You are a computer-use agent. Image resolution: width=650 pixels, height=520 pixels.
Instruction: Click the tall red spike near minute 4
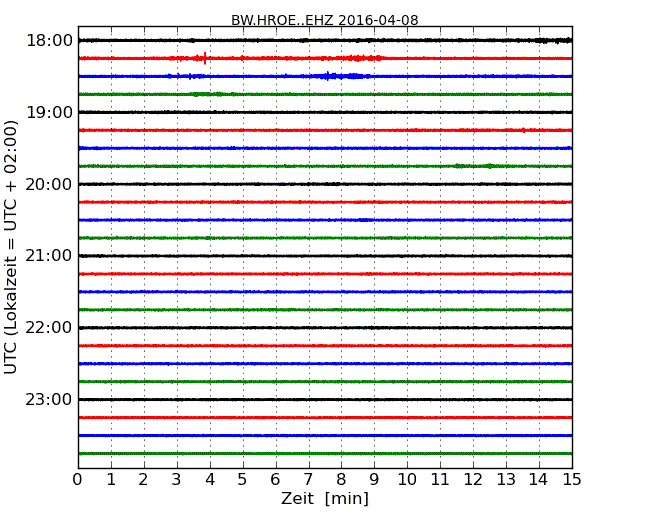pos(205,58)
